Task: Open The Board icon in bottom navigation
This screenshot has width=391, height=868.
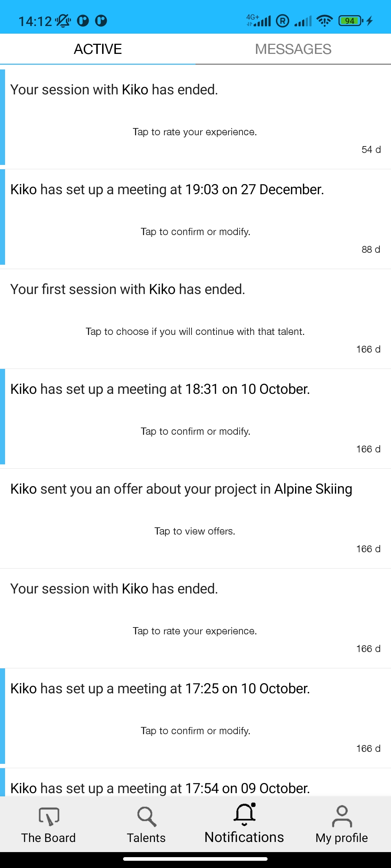Action: [49, 817]
